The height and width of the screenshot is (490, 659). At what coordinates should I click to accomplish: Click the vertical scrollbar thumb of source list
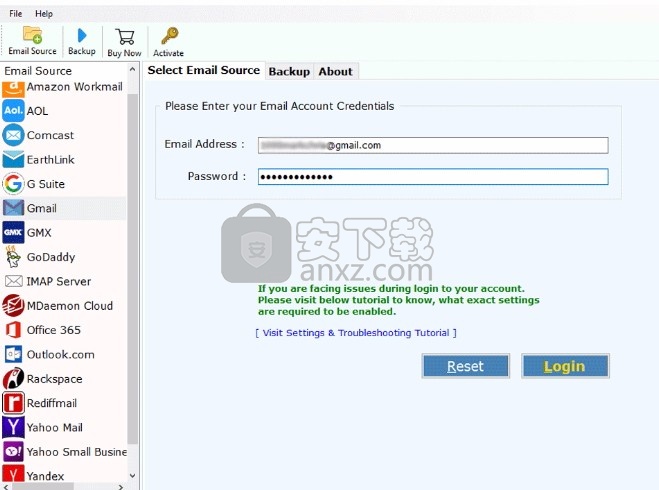[132, 269]
